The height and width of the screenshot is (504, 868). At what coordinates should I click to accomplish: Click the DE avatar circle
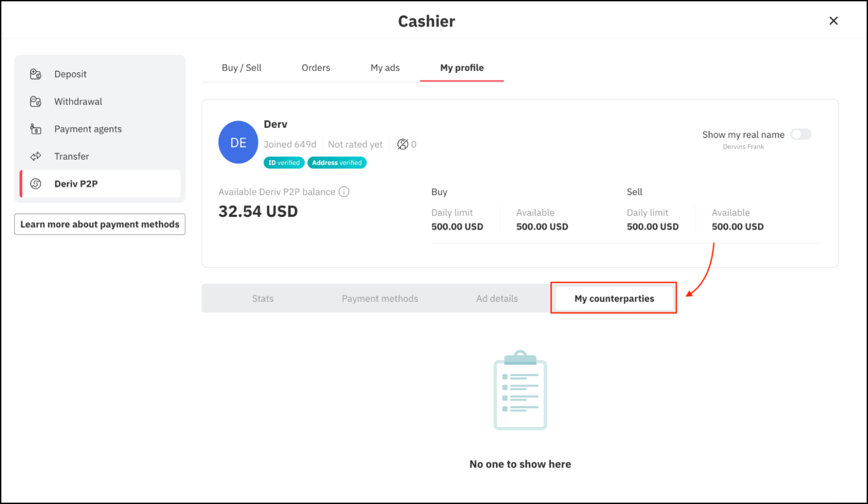point(238,142)
